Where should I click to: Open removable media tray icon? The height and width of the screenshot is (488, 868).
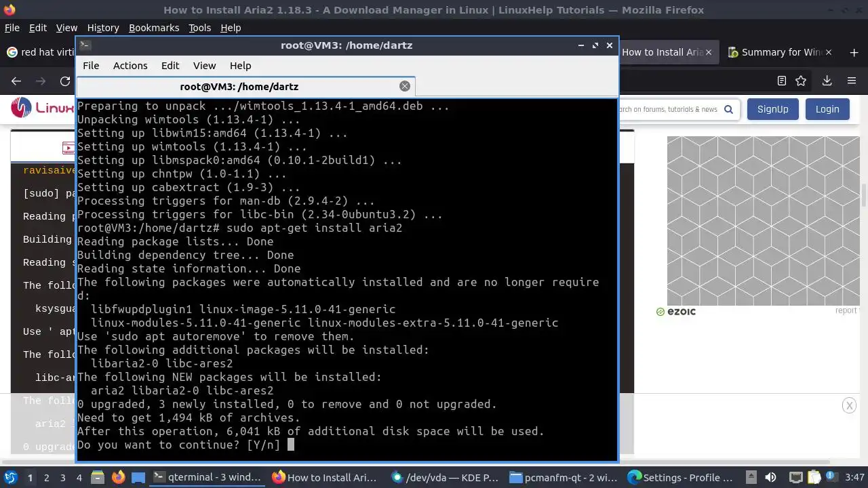click(751, 477)
